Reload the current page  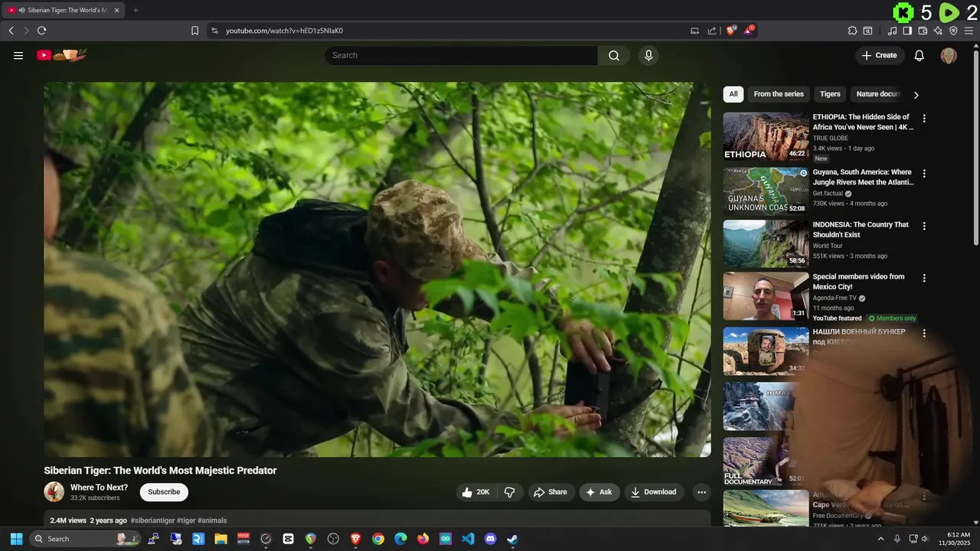click(x=41, y=31)
